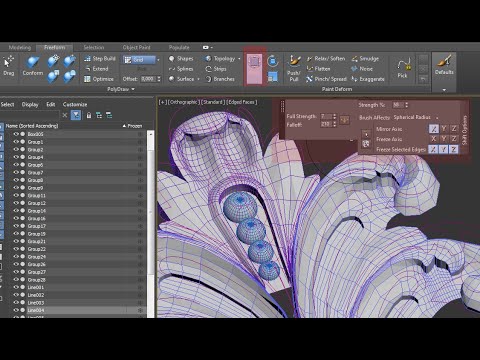Select the Pinch/Spread brush
This screenshot has width=480, height=360.
(x=326, y=79)
